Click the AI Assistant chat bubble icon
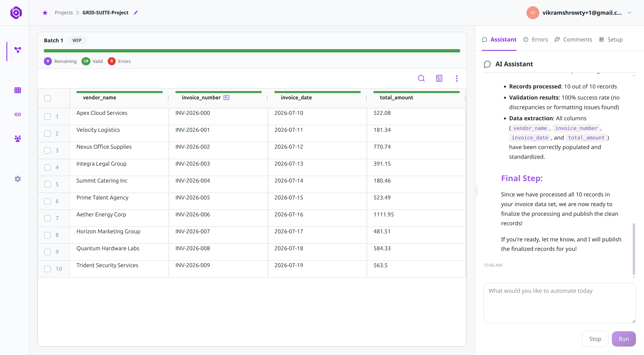 coord(487,64)
